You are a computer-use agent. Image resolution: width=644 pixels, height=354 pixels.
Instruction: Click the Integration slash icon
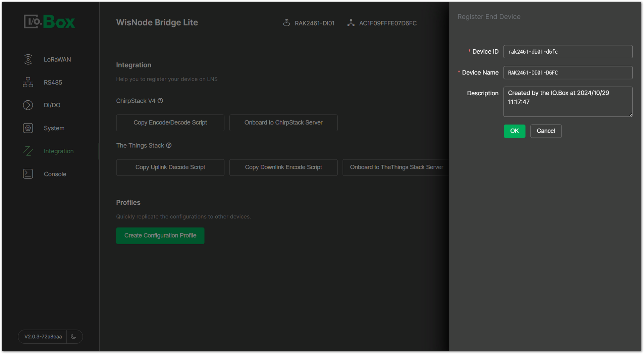28,151
